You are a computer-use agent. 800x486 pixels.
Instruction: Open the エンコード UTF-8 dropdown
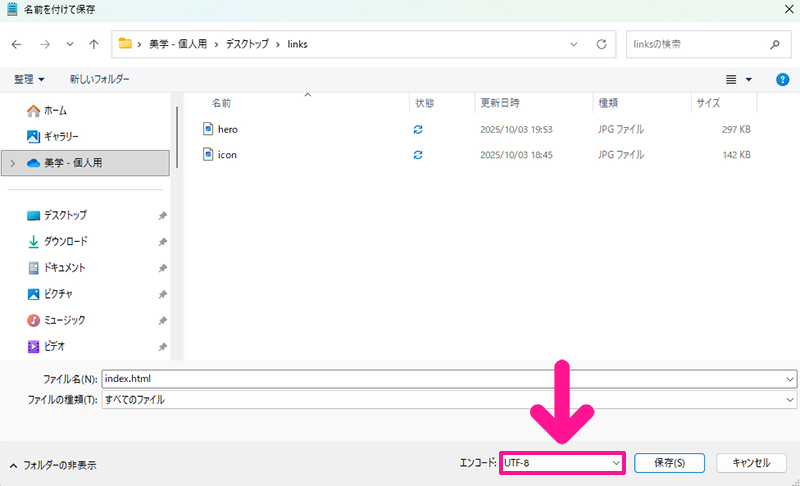point(562,463)
